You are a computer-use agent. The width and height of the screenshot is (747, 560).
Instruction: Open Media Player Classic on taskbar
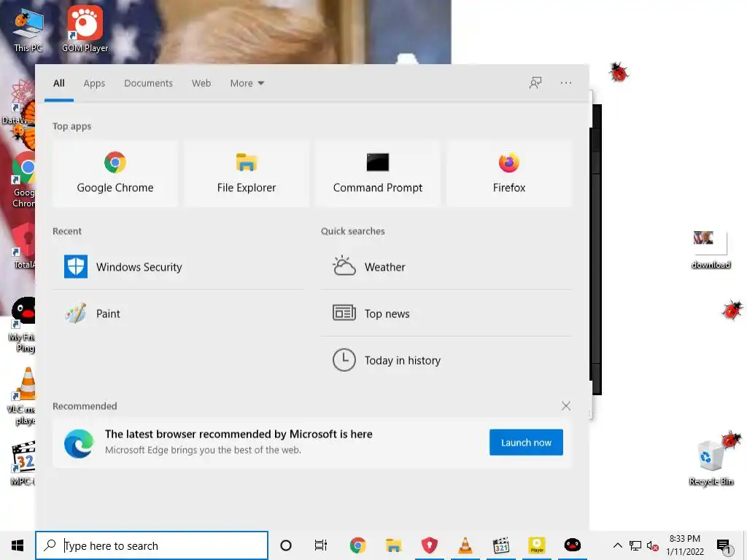(x=500, y=545)
